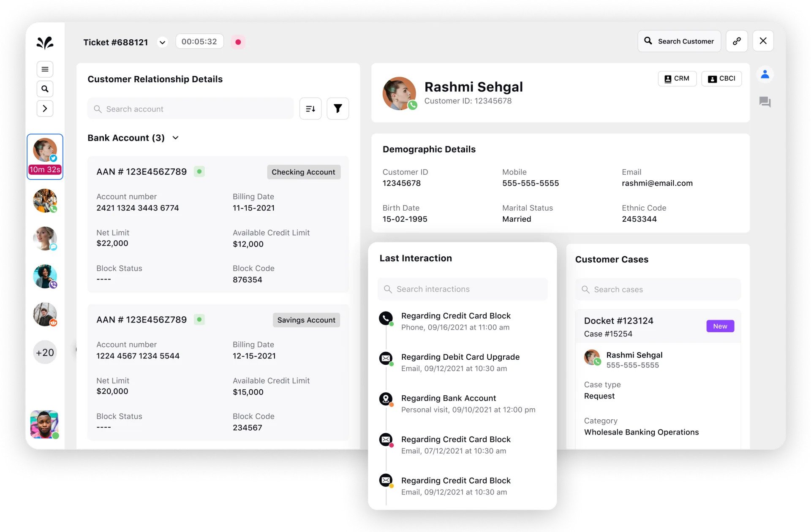Open the Regarding Debit Card Upgrade interaction
Screen dimensions: 811x532
coord(460,357)
